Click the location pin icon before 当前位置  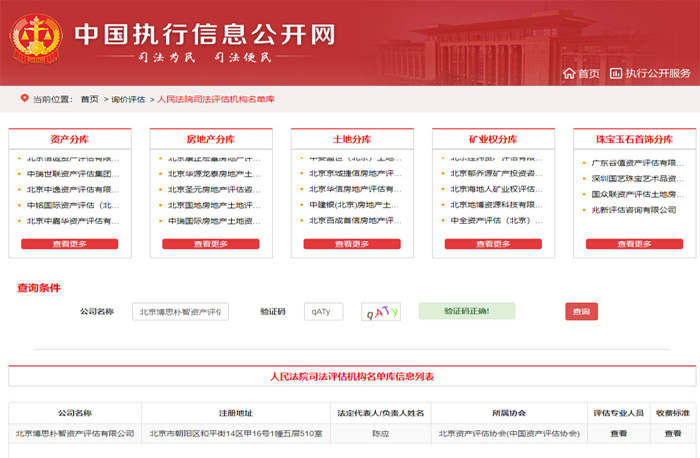(x=24, y=99)
